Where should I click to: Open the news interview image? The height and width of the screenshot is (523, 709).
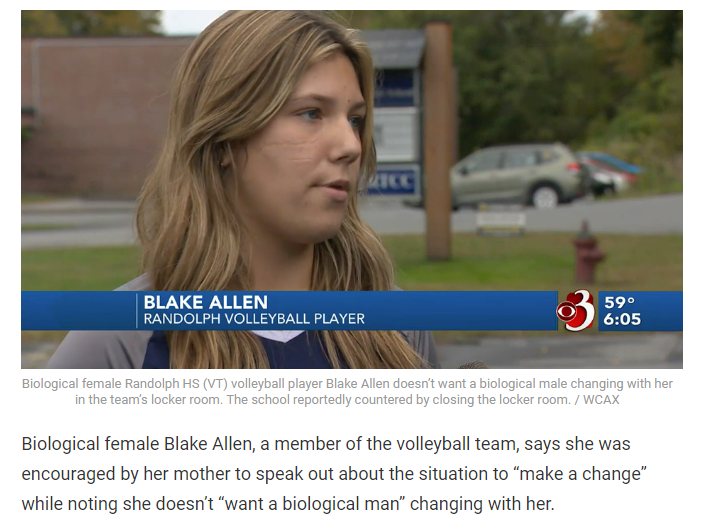(352, 189)
